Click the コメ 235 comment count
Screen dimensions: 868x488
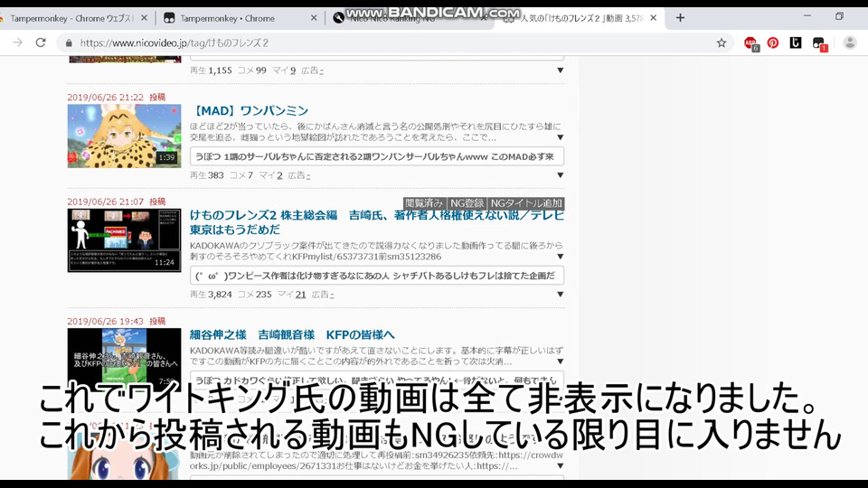click(255, 295)
